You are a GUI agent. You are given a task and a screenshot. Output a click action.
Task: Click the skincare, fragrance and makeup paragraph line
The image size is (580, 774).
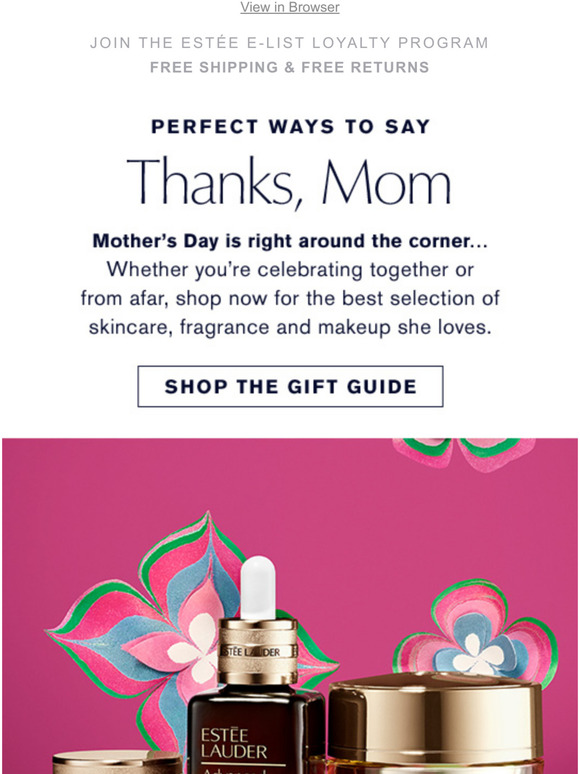[x=290, y=327]
